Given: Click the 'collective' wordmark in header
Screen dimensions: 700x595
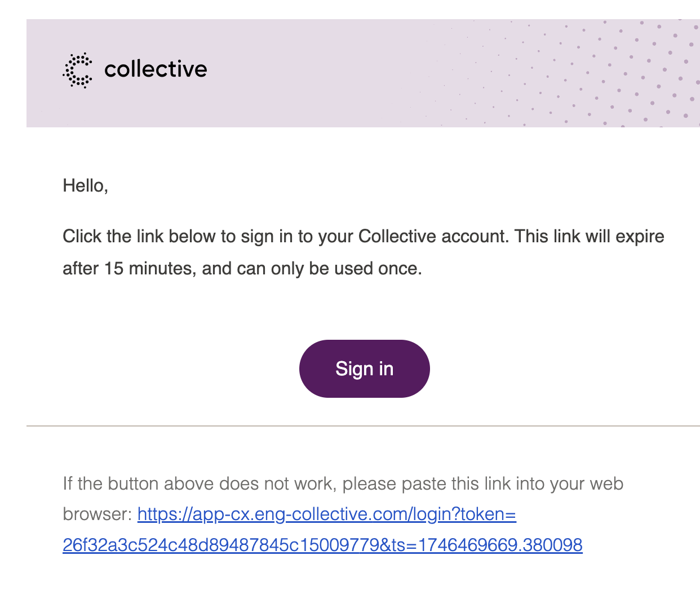Looking at the screenshot, I should click(156, 69).
